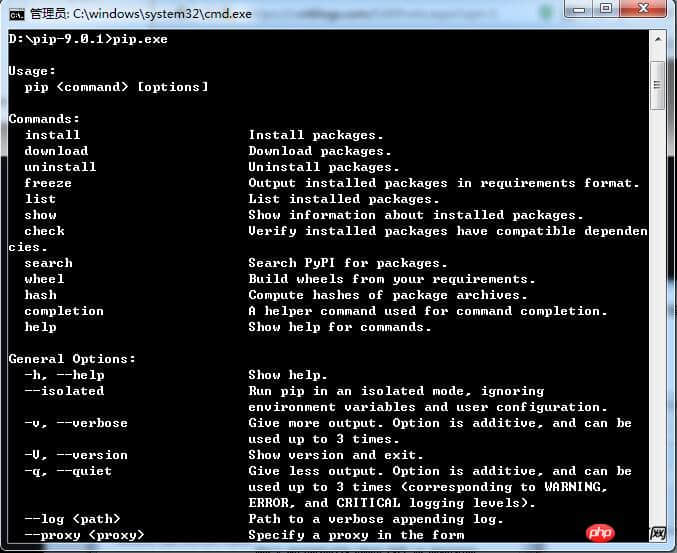
Task: Click the '--log <path>' option
Action: click(73, 519)
